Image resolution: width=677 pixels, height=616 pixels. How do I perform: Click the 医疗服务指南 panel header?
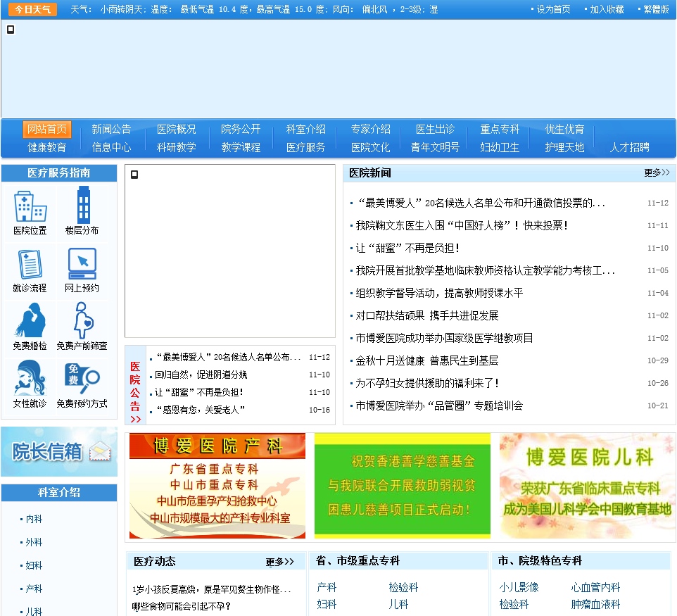pos(59,172)
